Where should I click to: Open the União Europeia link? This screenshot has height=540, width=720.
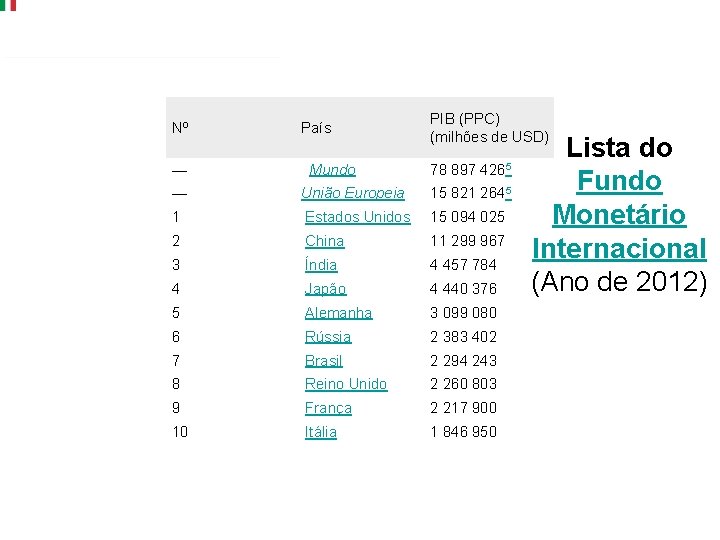353,193
